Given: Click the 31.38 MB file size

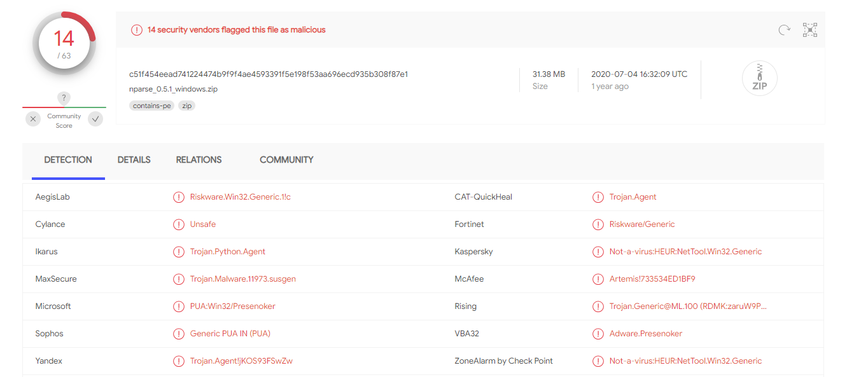Looking at the screenshot, I should [x=549, y=74].
